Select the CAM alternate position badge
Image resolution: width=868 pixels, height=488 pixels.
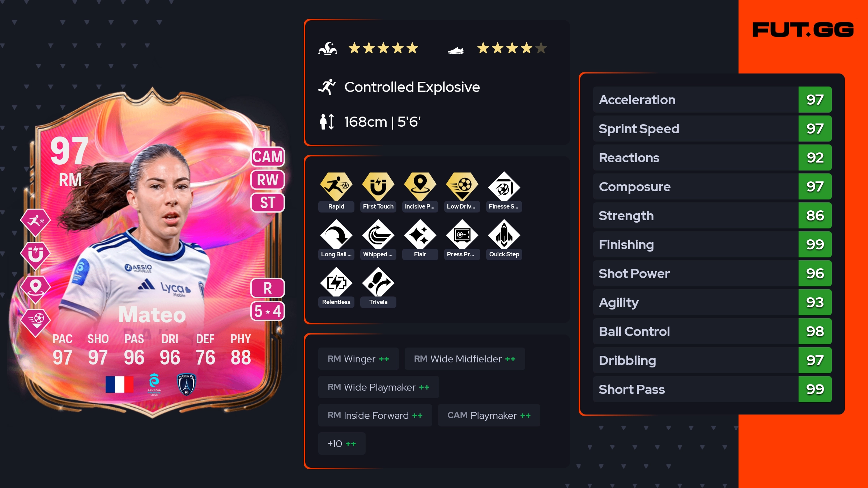[268, 157]
